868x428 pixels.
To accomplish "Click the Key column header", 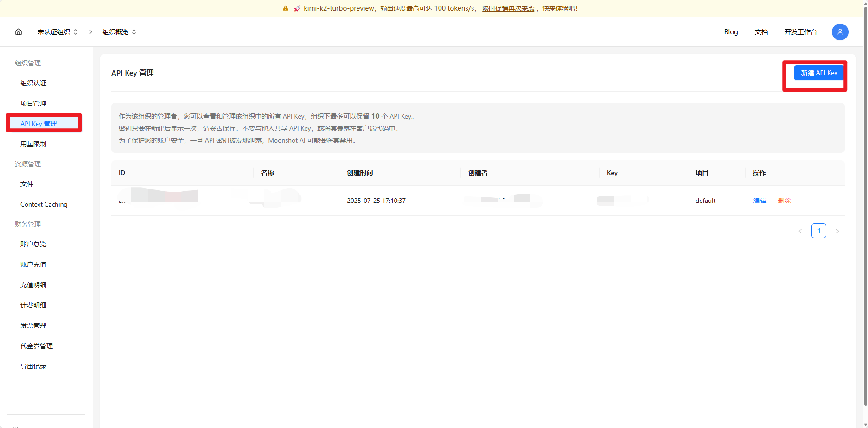I will pos(612,173).
